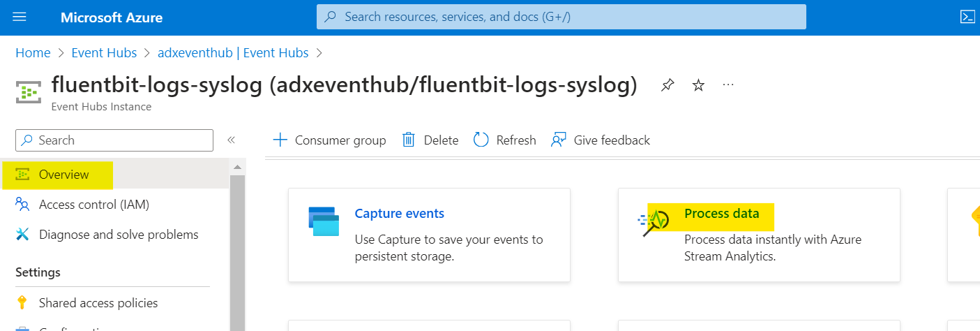Viewport: 980px width, 331px height.
Task: Add a Consumer group
Action: (329, 140)
